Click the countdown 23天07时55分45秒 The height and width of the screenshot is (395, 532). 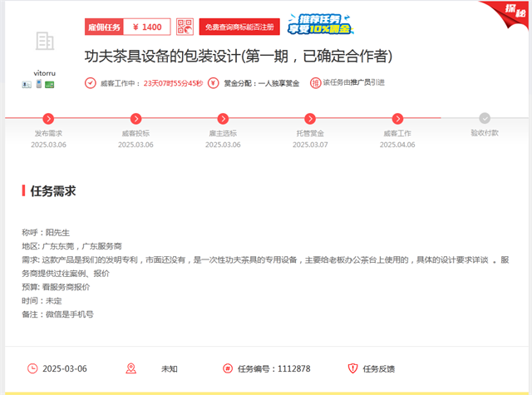tap(173, 83)
